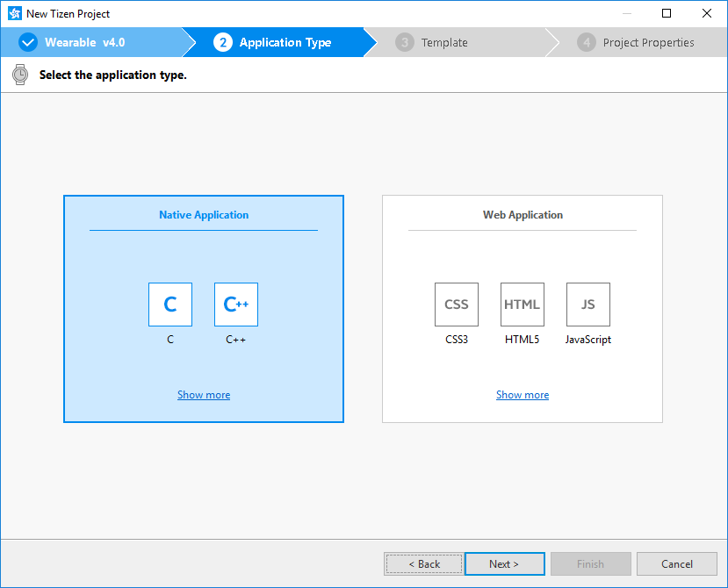Expand Show more under Native Application
Screen dimensions: 728x588
click(203, 394)
